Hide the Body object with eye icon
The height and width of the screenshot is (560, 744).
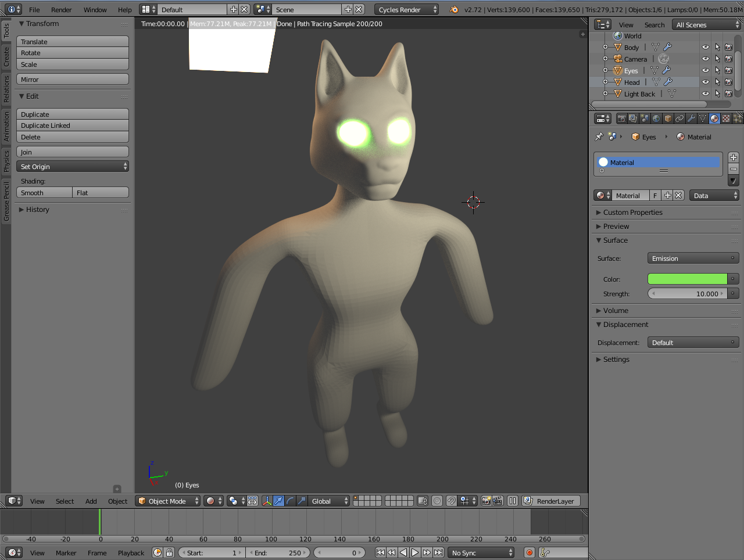click(x=705, y=48)
